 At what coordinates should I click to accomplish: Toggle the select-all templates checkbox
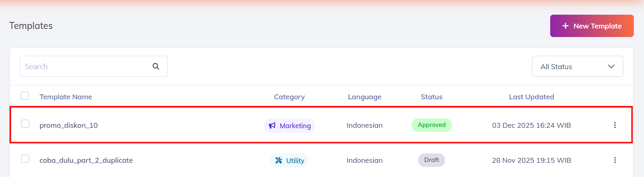click(25, 96)
